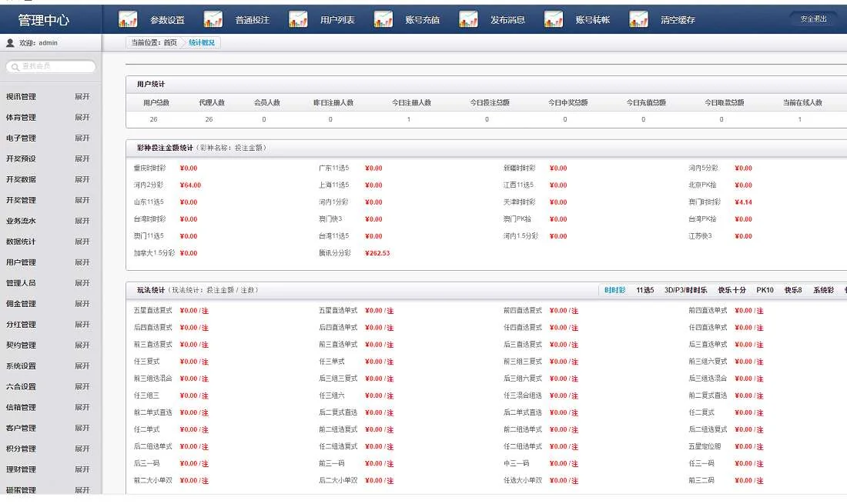Open 数据统计 in the sidebar
847x504 pixels.
[x=21, y=242]
